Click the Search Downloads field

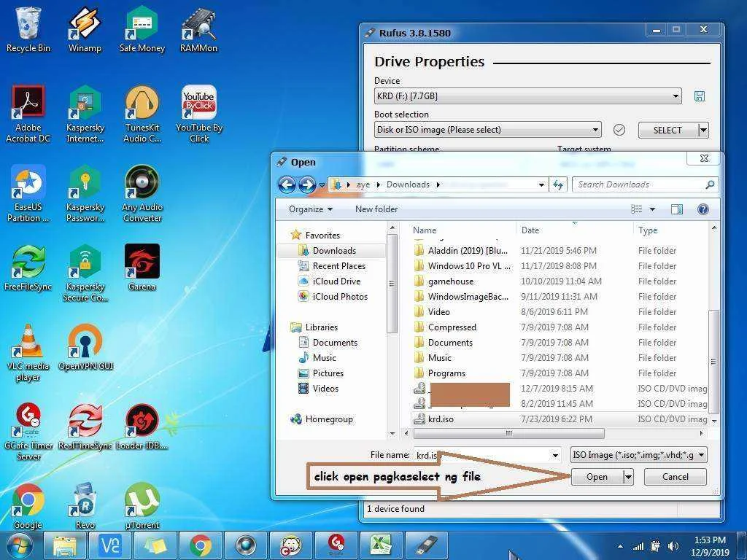click(x=645, y=184)
